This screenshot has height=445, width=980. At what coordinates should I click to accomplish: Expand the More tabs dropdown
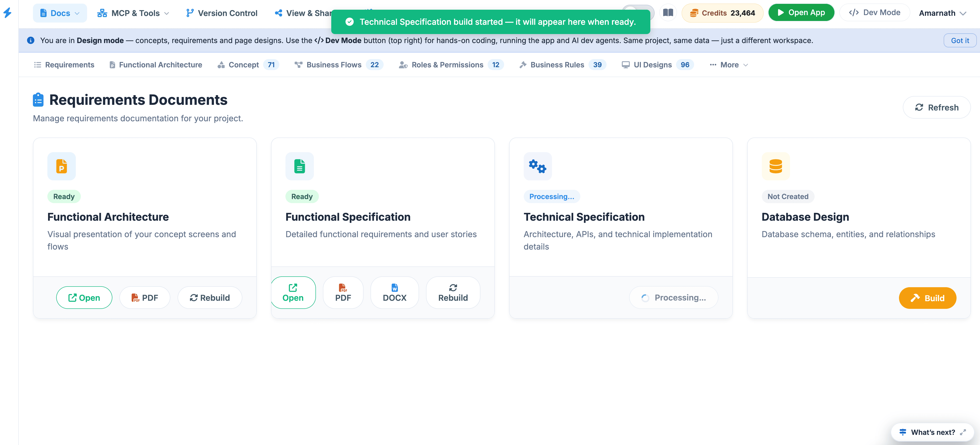tap(729, 65)
